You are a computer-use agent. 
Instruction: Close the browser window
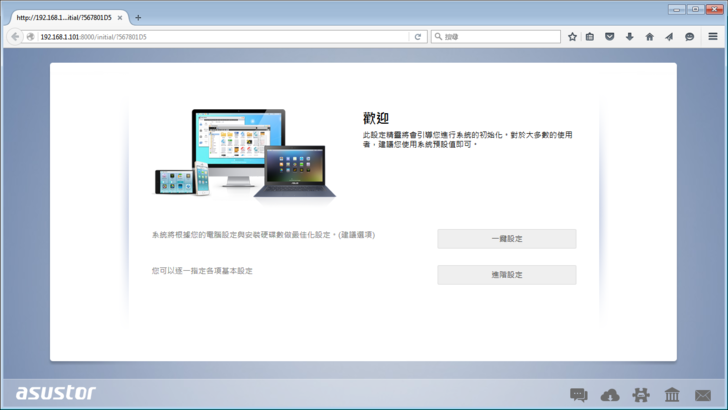(715, 9)
